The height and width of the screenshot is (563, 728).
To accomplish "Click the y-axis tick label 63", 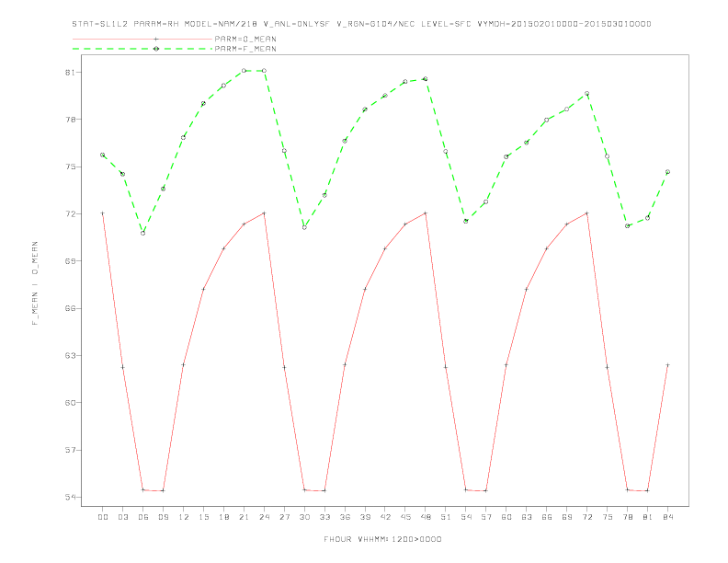I will point(70,355).
